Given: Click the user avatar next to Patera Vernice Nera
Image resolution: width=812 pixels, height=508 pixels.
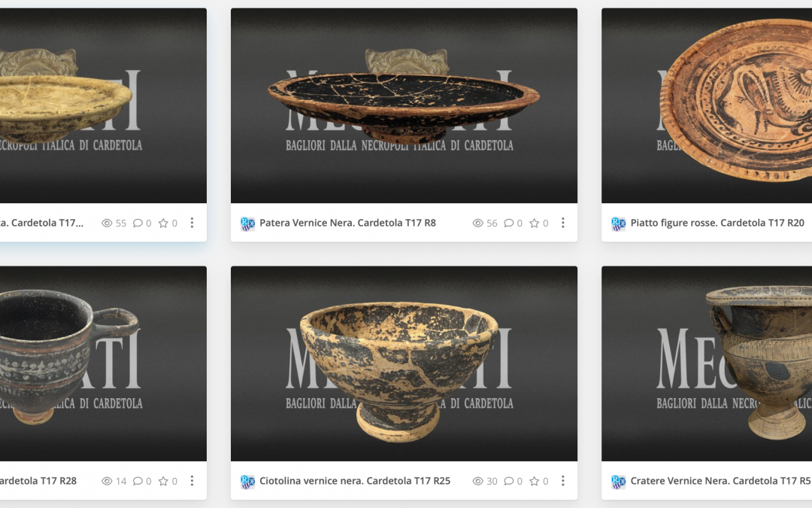Looking at the screenshot, I should (x=247, y=224).
